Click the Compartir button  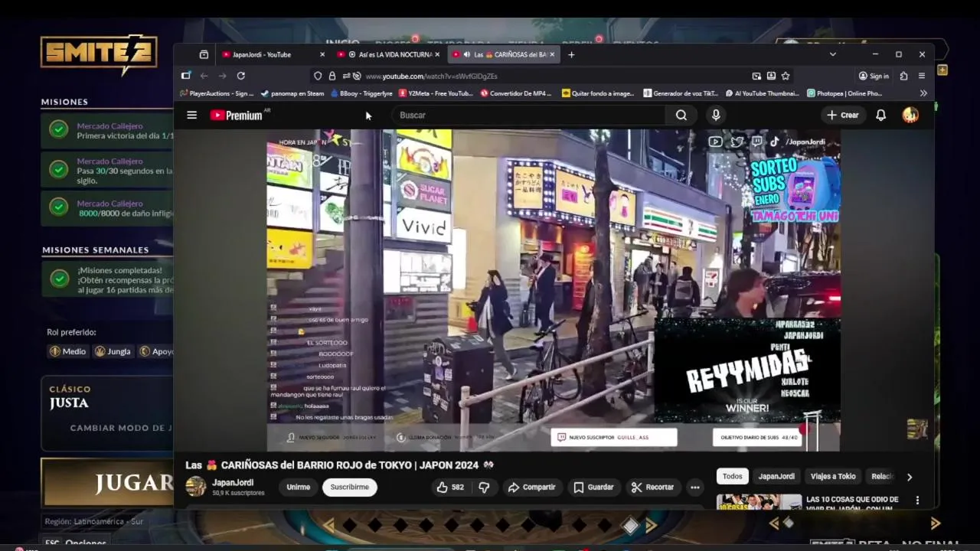pyautogui.click(x=532, y=487)
